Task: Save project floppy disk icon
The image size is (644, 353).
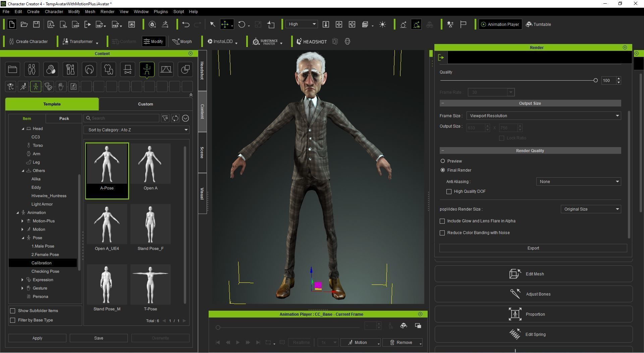Action: pos(36,24)
